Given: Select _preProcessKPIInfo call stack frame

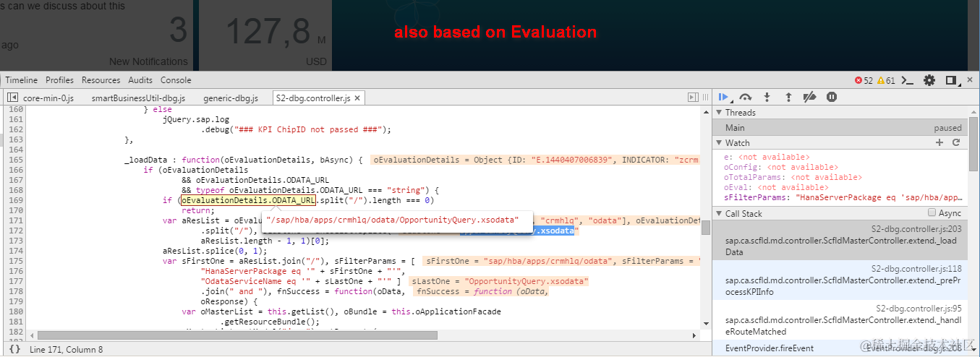Looking at the screenshot, I should click(840, 280).
